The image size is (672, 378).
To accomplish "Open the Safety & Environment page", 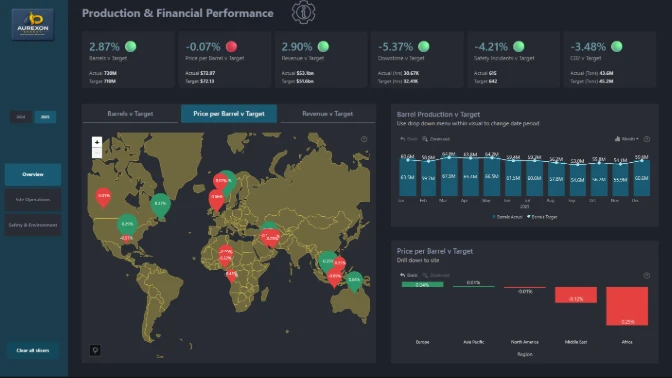I will click(33, 225).
